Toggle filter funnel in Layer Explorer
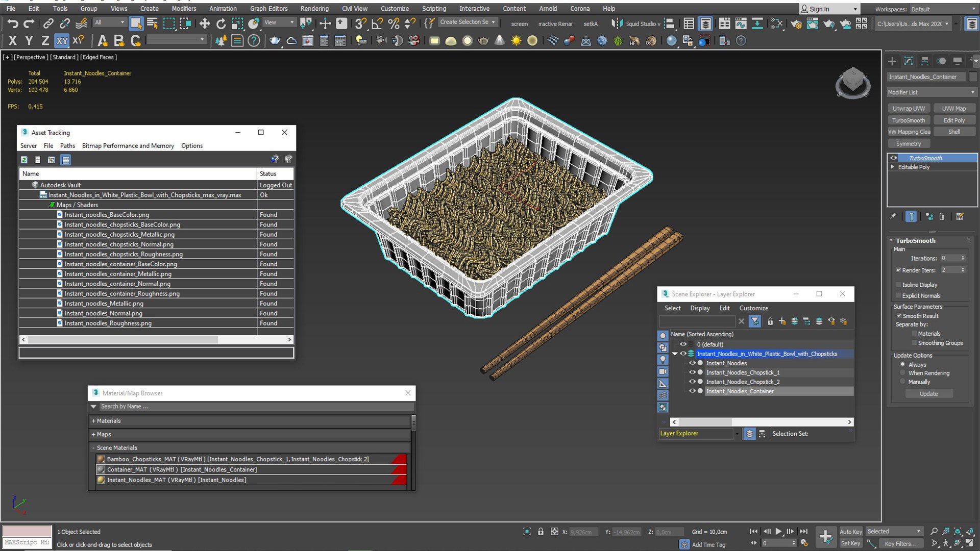This screenshot has height=551, width=980. [755, 321]
